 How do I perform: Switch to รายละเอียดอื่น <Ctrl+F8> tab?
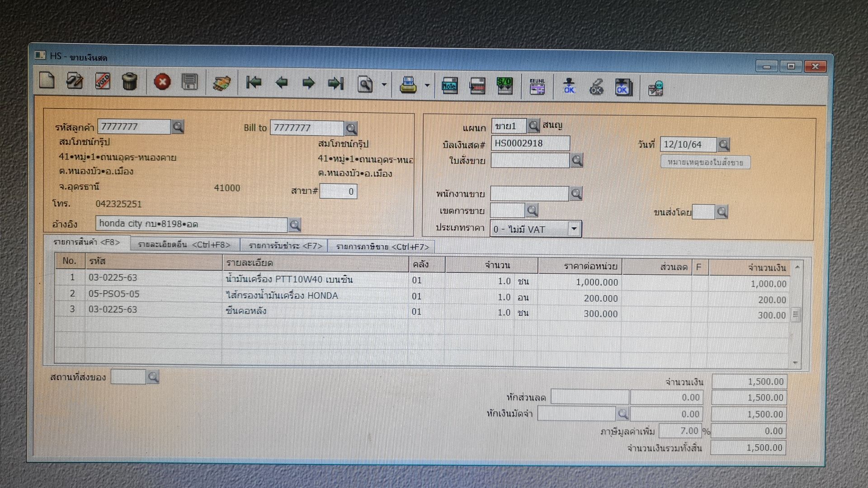pos(184,244)
